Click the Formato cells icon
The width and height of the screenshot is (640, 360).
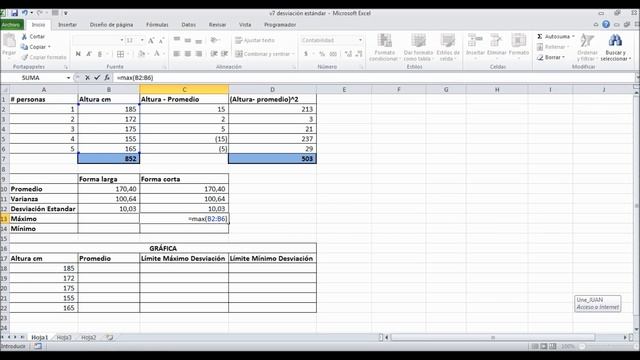click(x=519, y=41)
